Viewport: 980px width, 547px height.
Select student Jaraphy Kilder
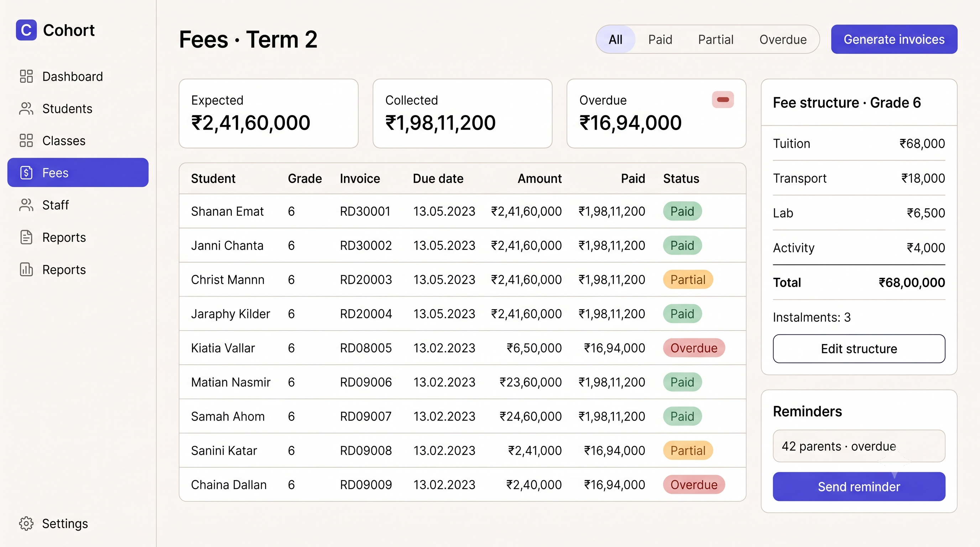point(230,314)
